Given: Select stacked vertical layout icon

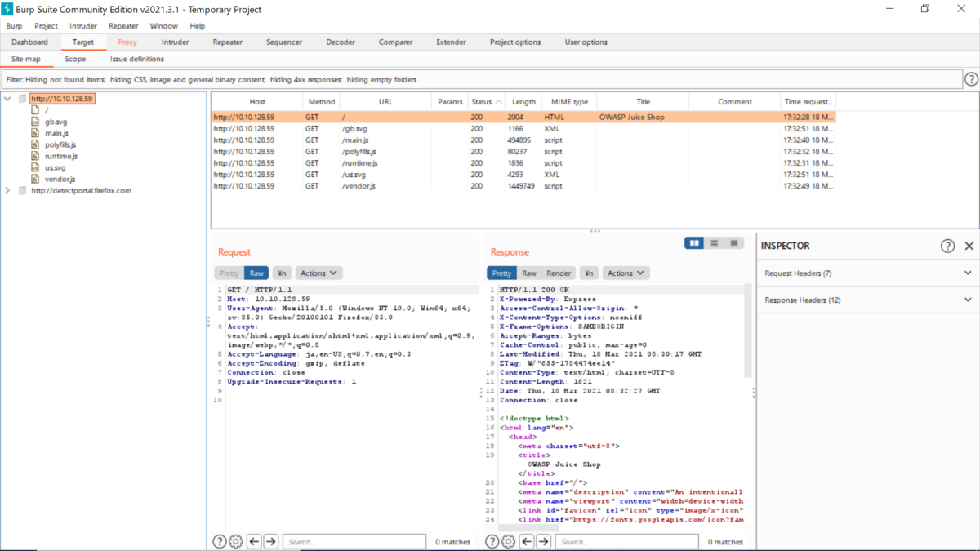Looking at the screenshot, I should coord(715,243).
